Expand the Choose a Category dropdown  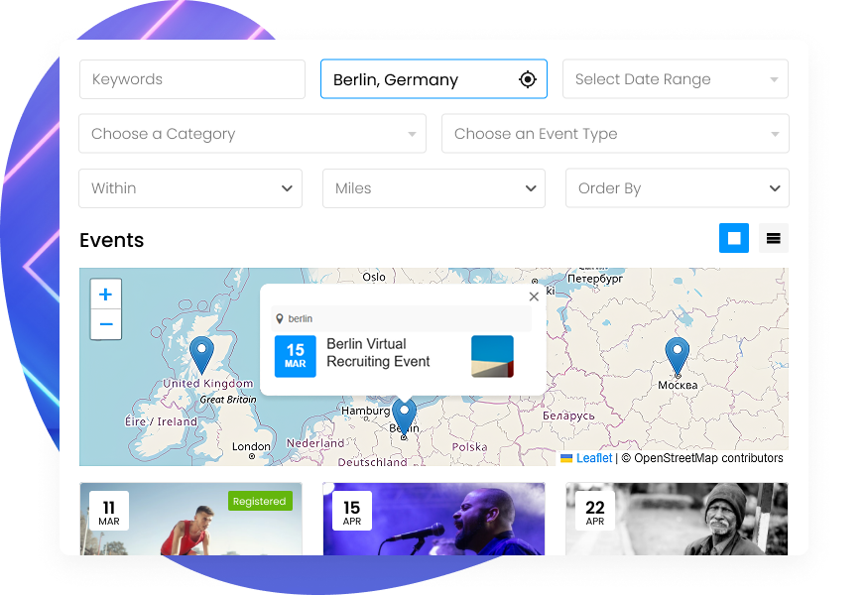click(x=252, y=134)
